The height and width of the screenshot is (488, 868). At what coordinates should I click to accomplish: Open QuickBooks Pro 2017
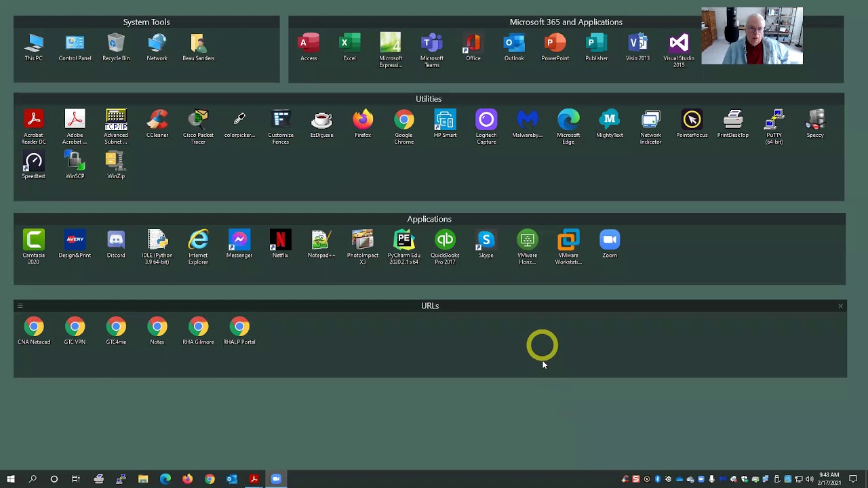tap(445, 247)
